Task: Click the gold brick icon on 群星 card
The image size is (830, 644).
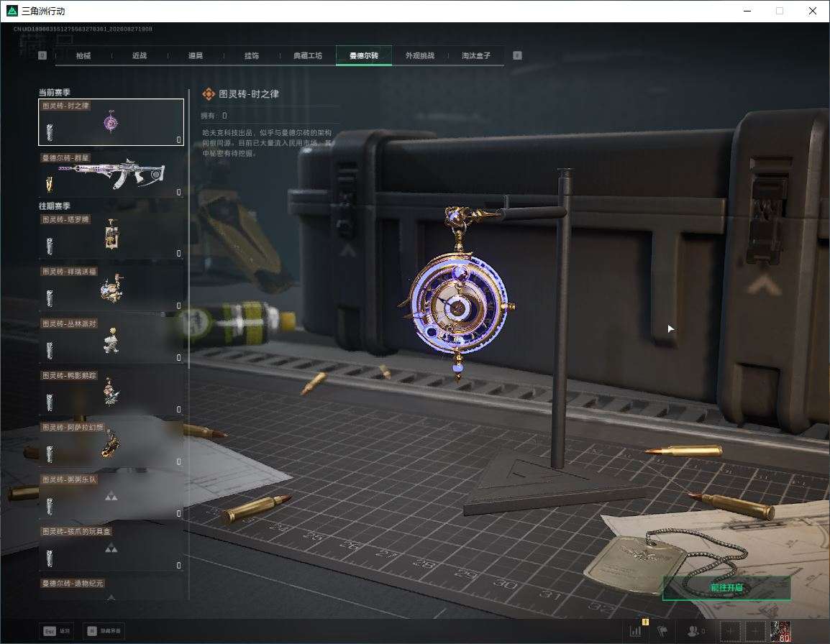Action: click(x=49, y=184)
